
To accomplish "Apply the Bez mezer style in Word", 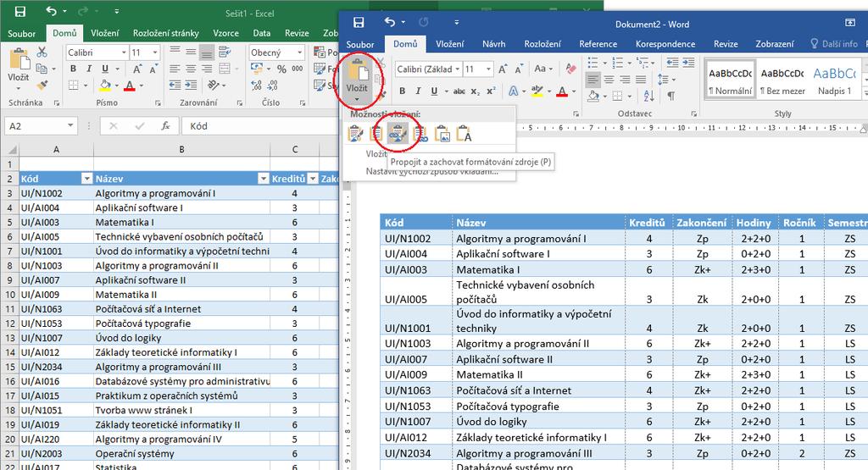I will click(x=782, y=80).
